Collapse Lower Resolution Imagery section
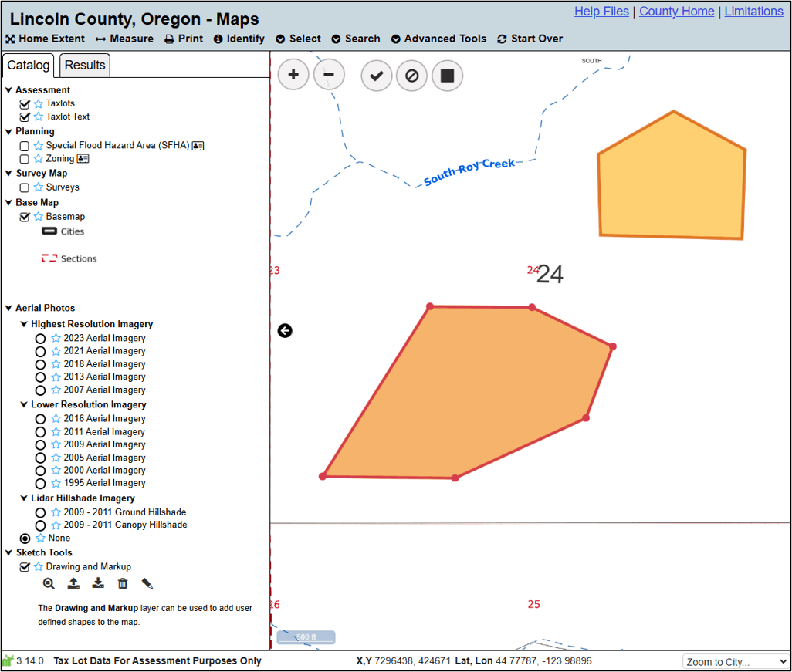Image resolution: width=792 pixels, height=672 pixels. click(x=24, y=404)
